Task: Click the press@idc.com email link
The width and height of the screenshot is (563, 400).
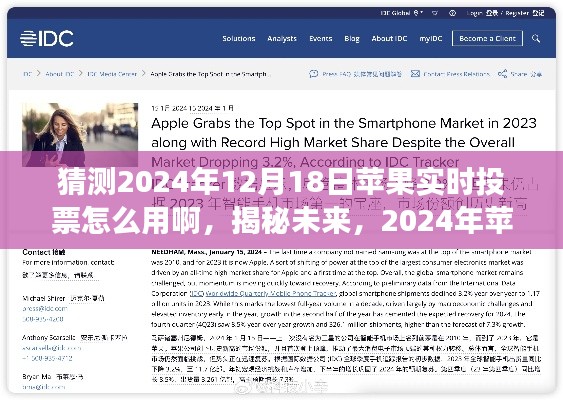Action: tap(45, 308)
